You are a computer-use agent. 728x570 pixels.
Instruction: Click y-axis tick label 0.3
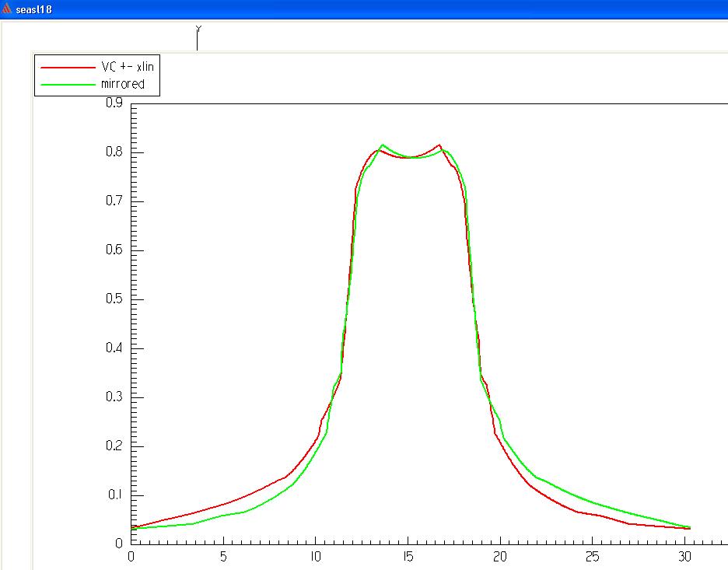pos(114,397)
